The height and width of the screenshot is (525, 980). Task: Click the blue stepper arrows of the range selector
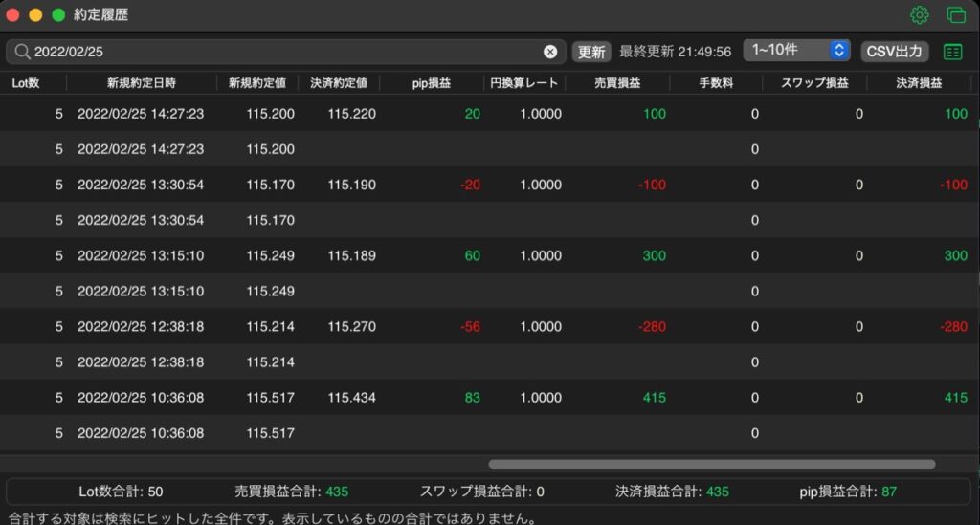839,50
